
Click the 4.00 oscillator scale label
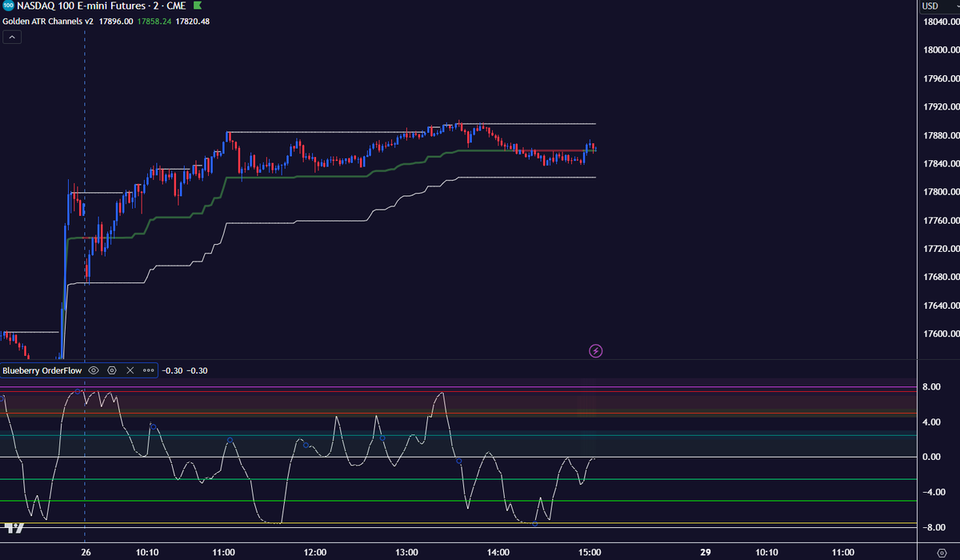point(931,422)
